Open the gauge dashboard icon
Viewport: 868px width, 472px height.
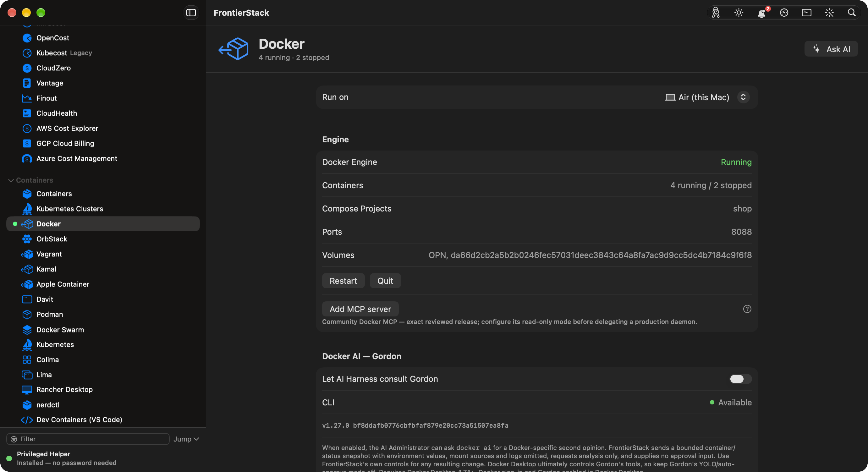(784, 13)
